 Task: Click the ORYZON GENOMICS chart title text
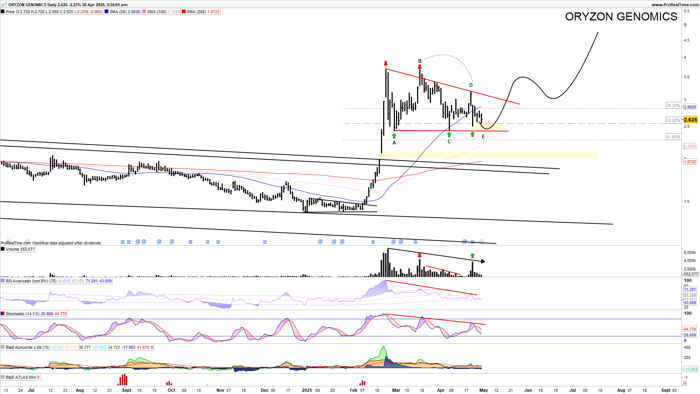pyautogui.click(x=621, y=17)
